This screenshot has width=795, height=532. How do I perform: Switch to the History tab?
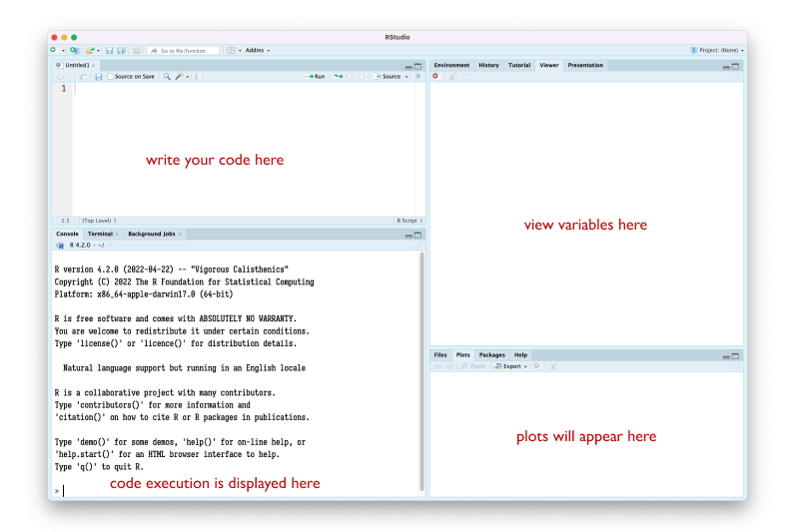click(488, 65)
